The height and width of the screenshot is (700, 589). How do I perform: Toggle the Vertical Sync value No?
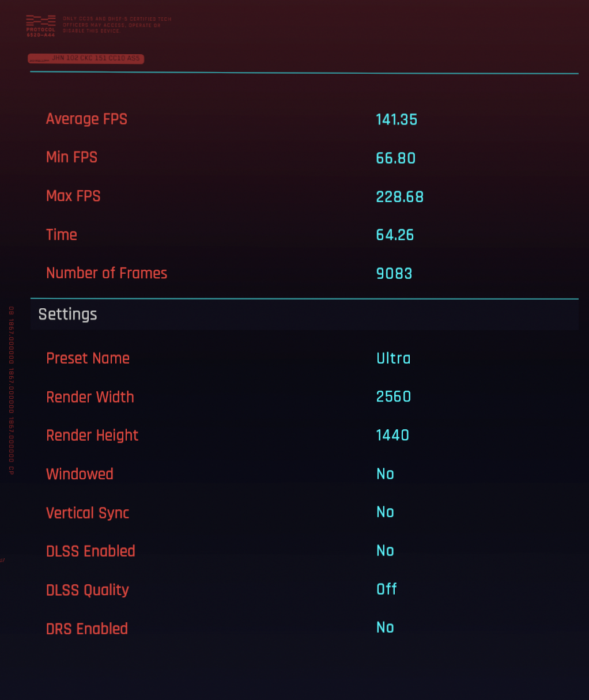pos(385,512)
